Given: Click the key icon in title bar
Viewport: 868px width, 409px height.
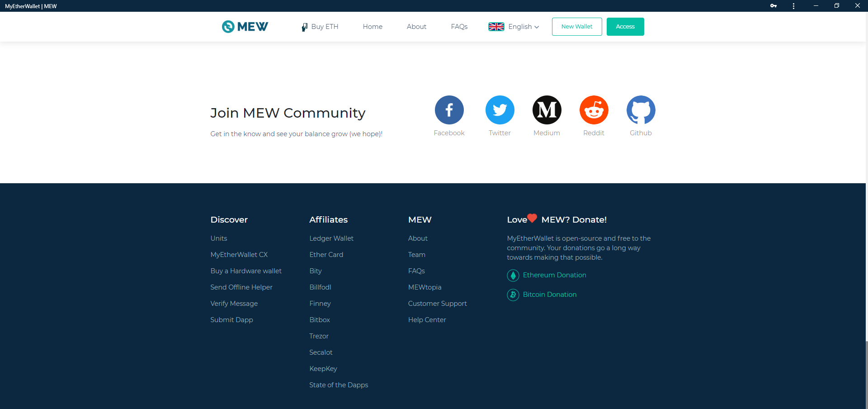Looking at the screenshot, I should [x=774, y=6].
